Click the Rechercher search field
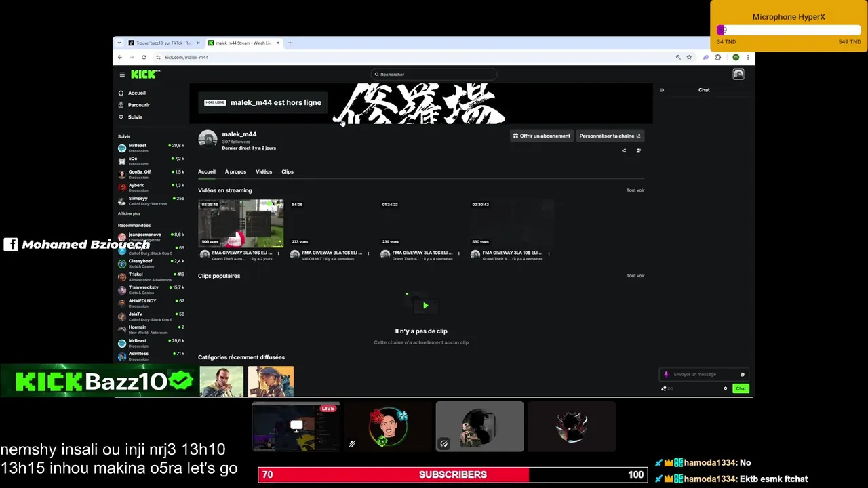Screen dimensions: 868x488 coord(434,75)
